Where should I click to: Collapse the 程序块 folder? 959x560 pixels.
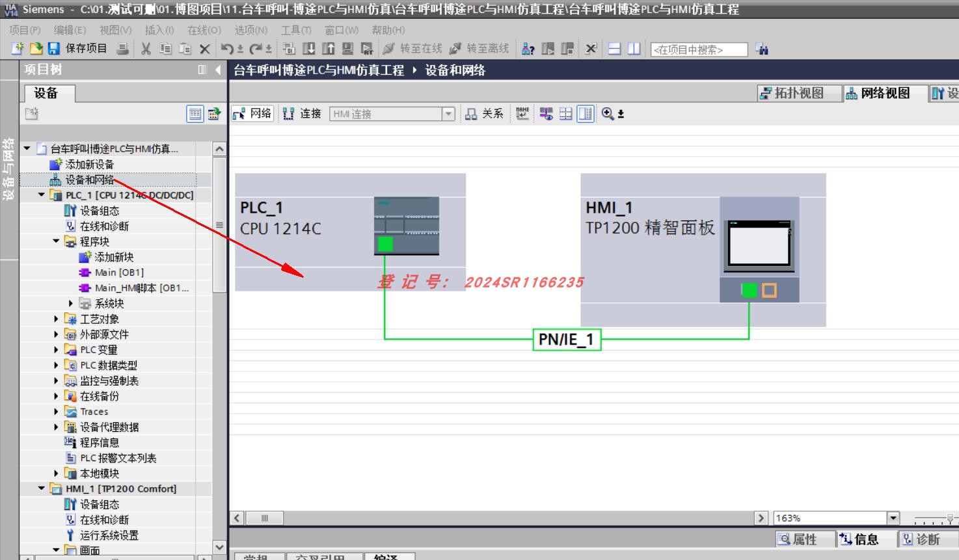pyautogui.click(x=56, y=241)
